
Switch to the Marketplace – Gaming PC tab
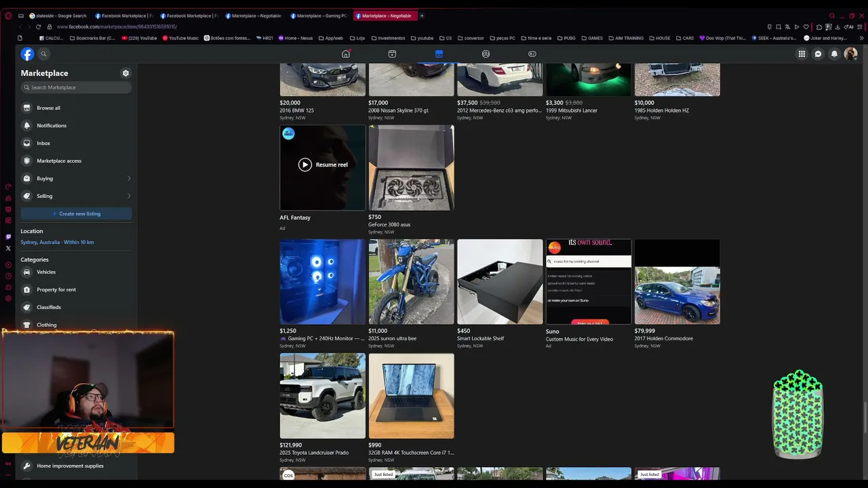pyautogui.click(x=319, y=16)
